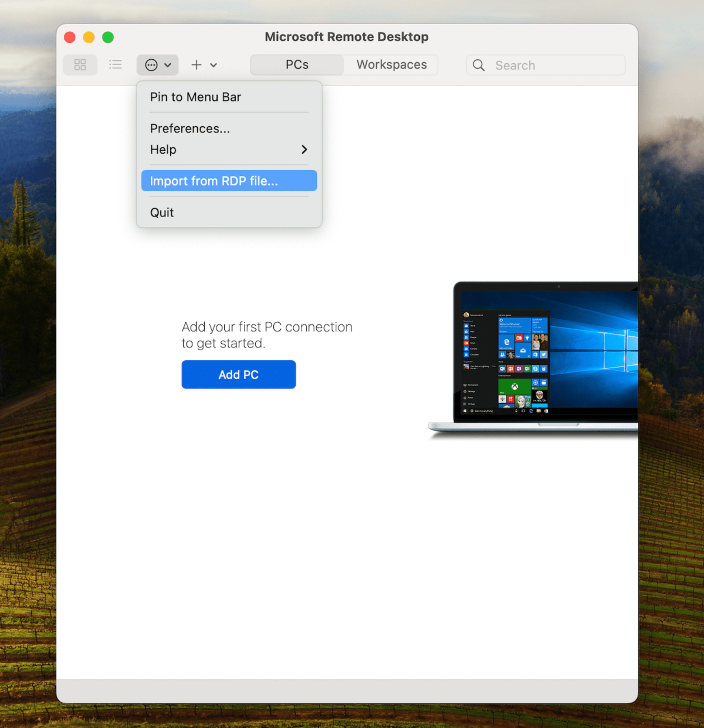
Task: Switch to grid view icon
Action: (x=80, y=65)
